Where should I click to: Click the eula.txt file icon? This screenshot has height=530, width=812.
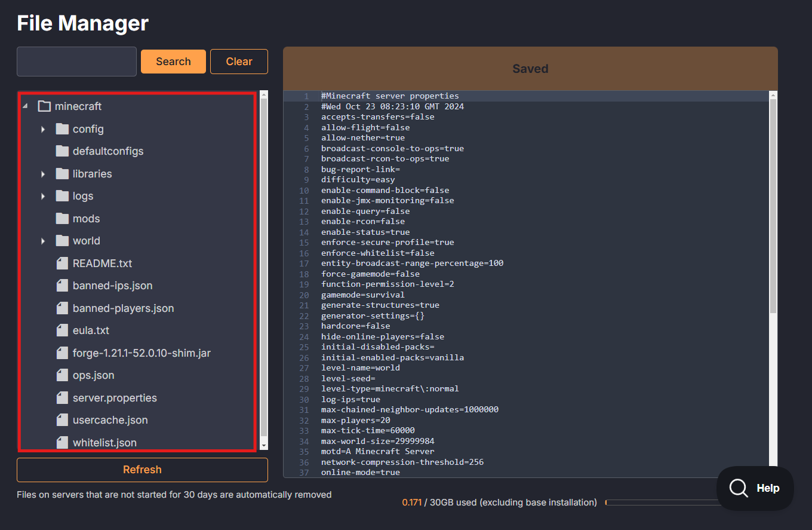(x=62, y=330)
